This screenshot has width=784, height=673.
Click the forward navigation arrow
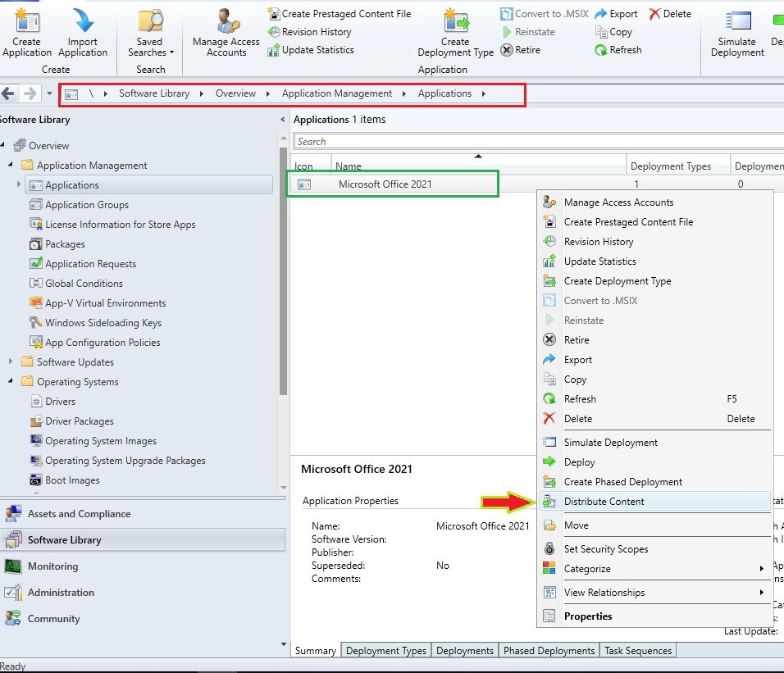(x=30, y=93)
